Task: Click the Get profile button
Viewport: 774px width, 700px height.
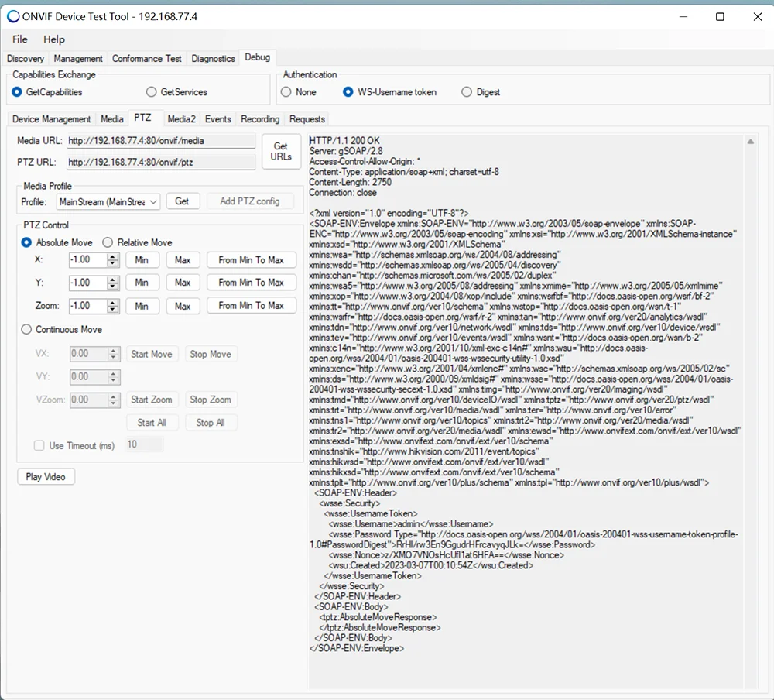Action: point(182,201)
